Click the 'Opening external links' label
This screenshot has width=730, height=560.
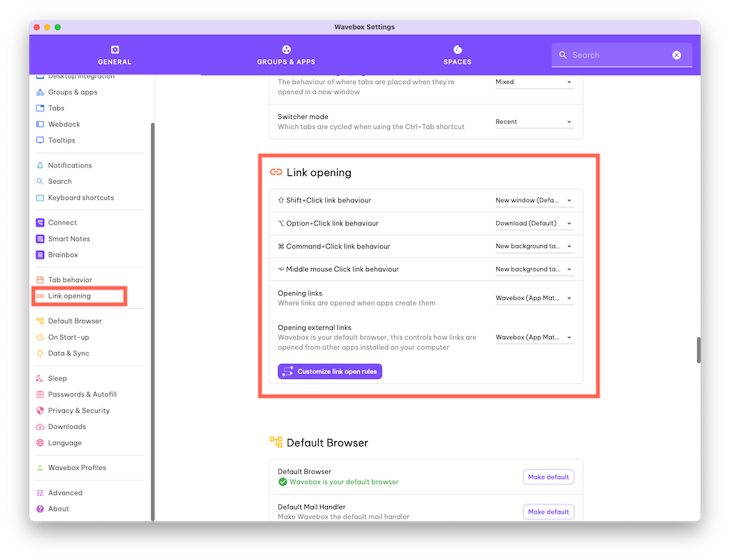point(314,328)
